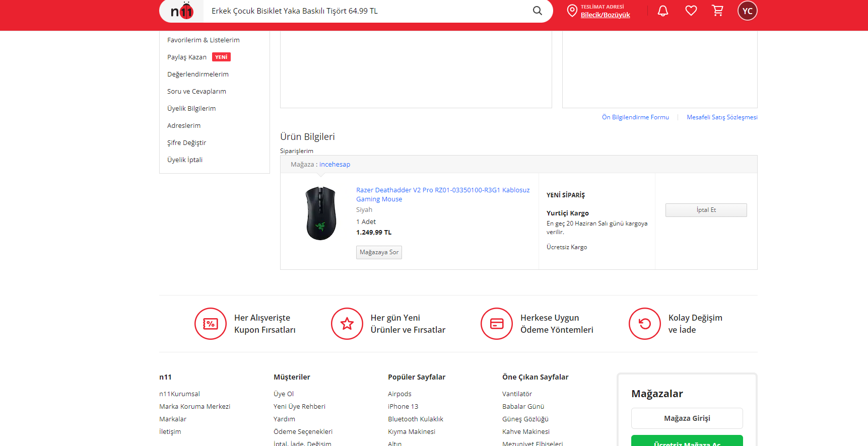The height and width of the screenshot is (446, 868).
Task: Open the shopping cart
Action: (718, 11)
